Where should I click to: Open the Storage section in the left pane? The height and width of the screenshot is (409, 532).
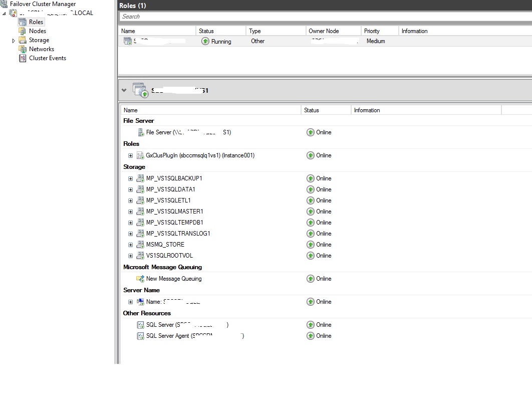click(x=38, y=40)
